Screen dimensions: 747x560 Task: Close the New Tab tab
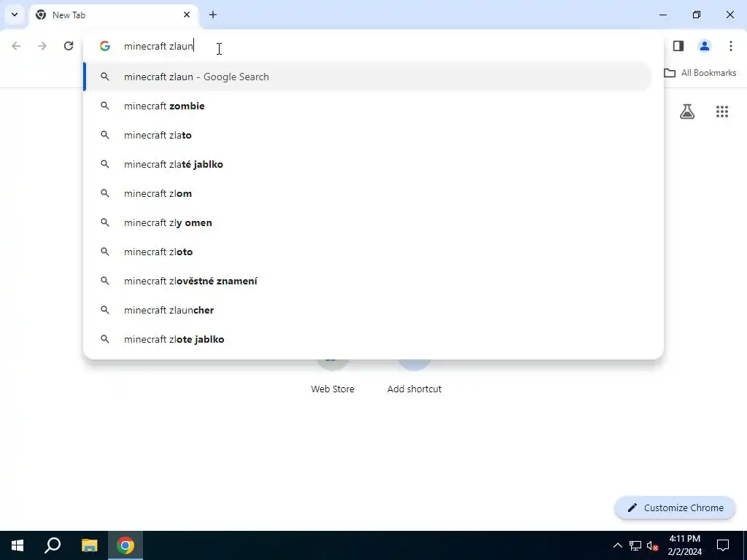(187, 15)
